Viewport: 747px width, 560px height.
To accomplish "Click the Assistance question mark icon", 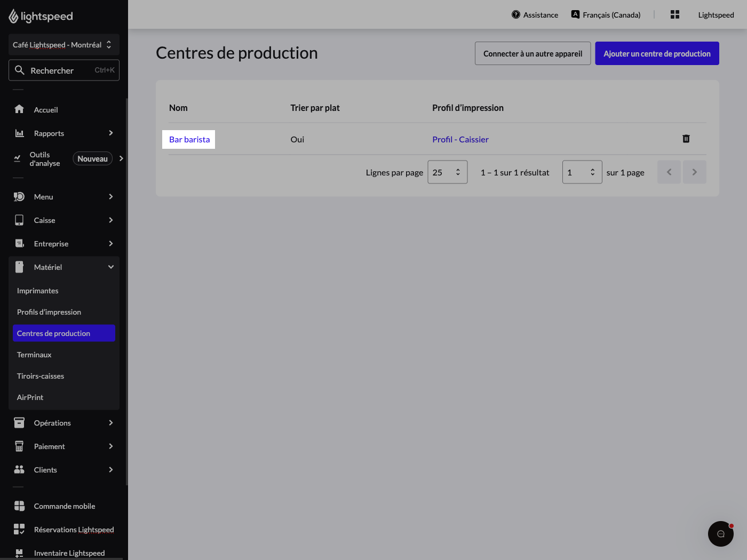I will click(516, 14).
